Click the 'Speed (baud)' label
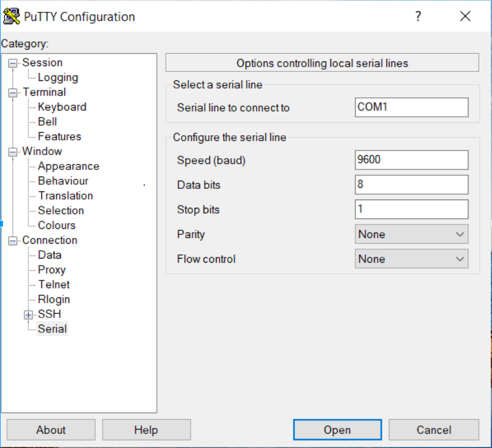492x448 pixels. (x=211, y=161)
